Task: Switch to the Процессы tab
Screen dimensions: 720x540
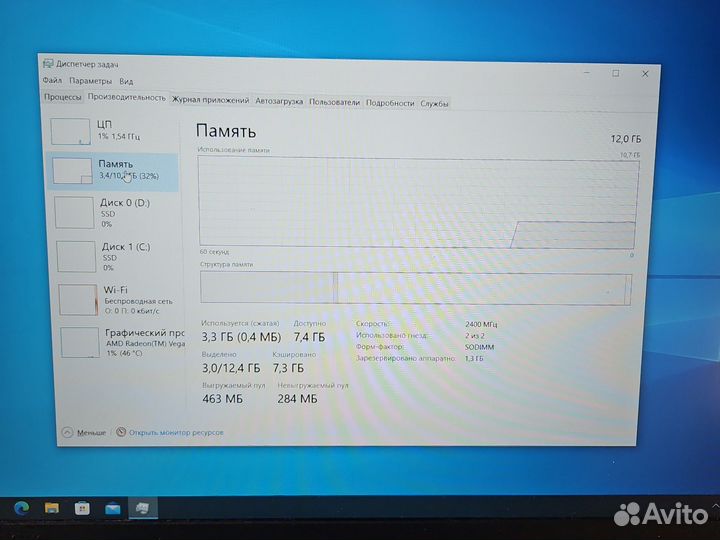Action: point(62,97)
